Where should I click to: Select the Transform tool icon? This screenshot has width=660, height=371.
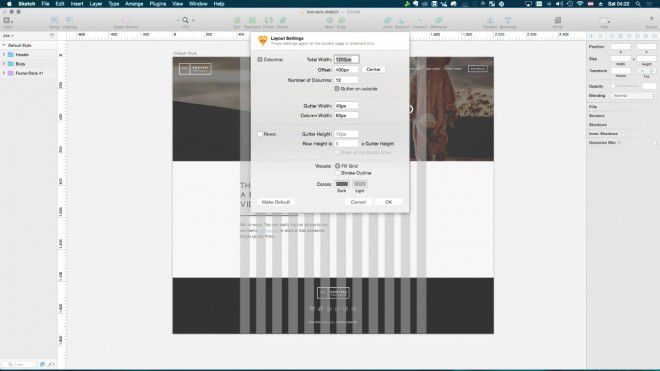(x=252, y=20)
